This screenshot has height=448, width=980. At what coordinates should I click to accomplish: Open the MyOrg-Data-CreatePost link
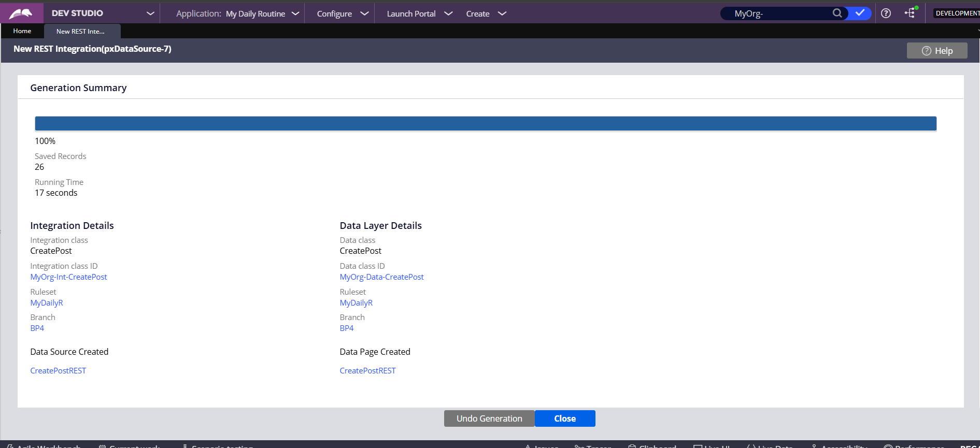pos(381,277)
